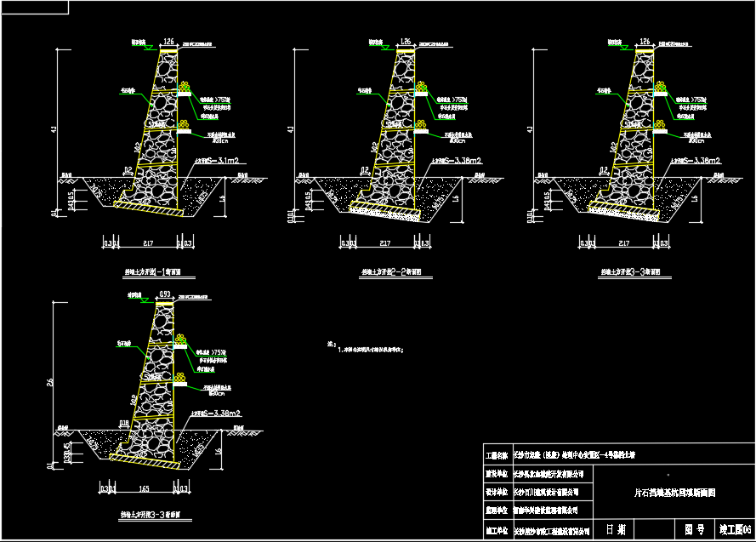756x542 pixels.
Task: Click the 4.1 height dimension of section 1-1
Action: click(x=54, y=129)
